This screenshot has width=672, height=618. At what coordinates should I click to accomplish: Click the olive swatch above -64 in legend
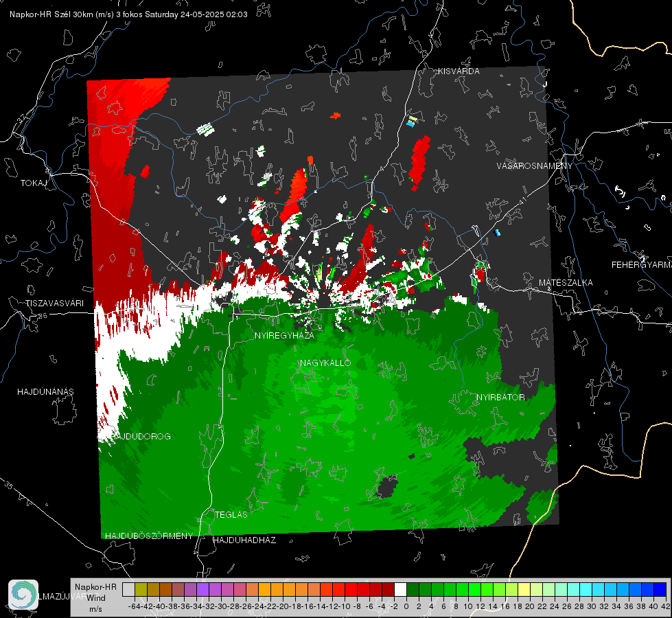pos(141,589)
